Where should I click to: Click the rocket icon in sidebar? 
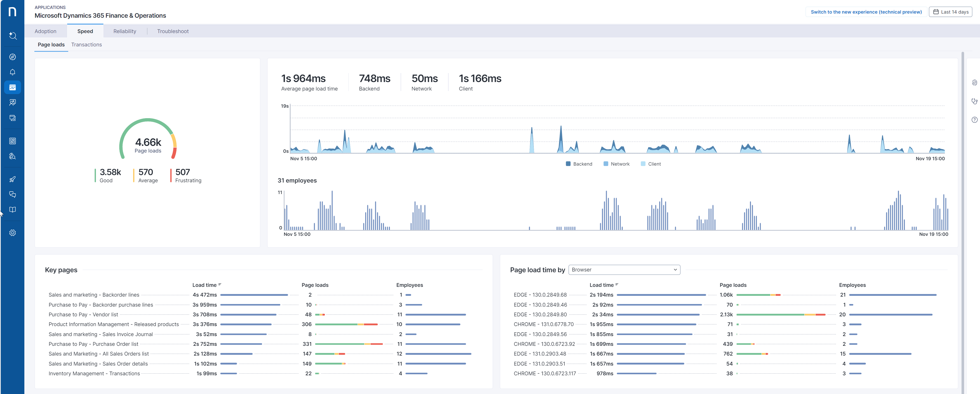13,179
